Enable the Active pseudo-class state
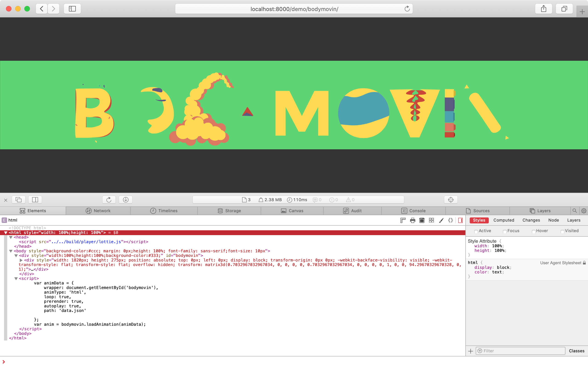 [476, 231]
